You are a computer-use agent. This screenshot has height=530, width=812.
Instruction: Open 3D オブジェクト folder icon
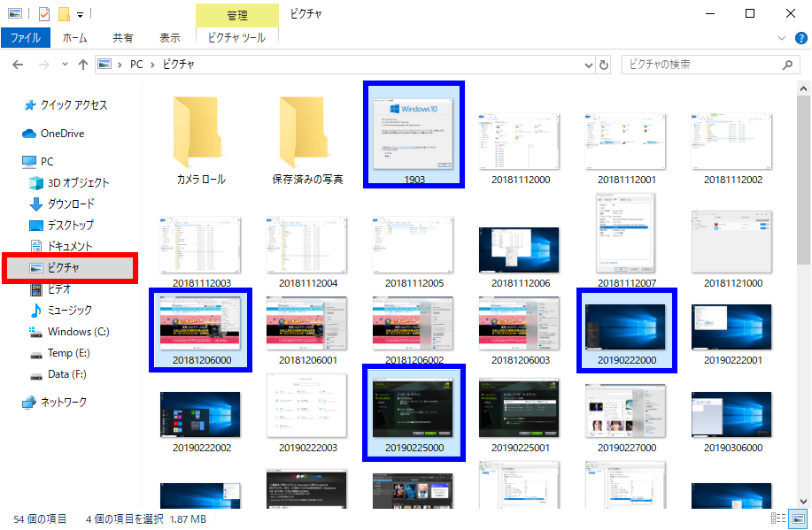36,182
